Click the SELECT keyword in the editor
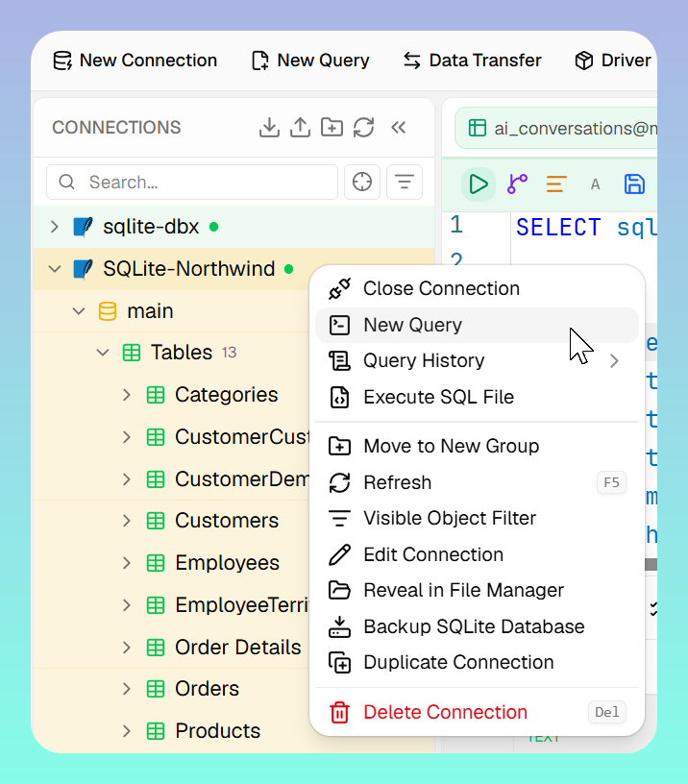The height and width of the screenshot is (784, 688). (x=558, y=228)
